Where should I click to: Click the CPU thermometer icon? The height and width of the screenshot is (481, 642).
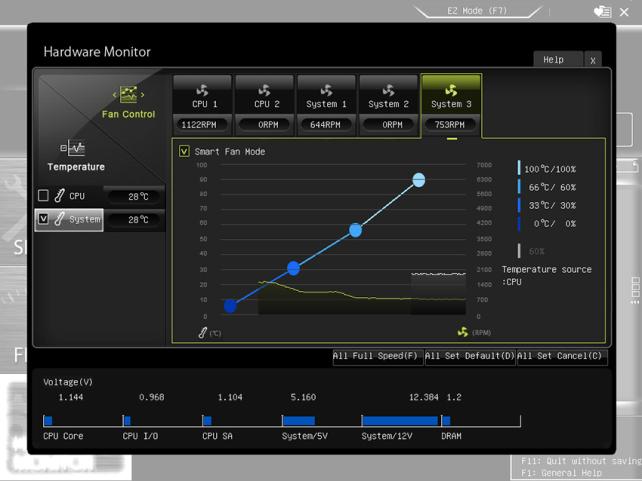(x=59, y=196)
